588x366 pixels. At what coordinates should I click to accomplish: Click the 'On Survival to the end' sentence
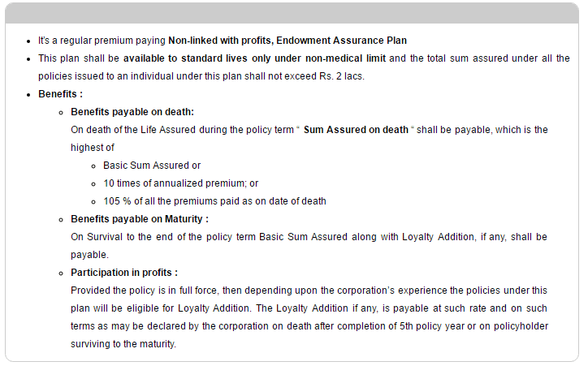point(309,246)
